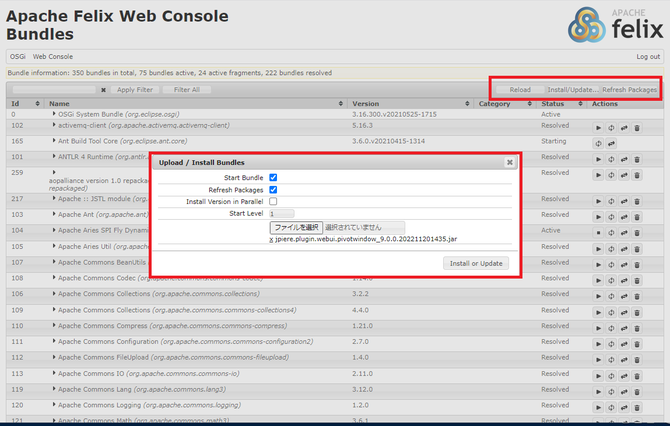Screen dimensions: 670x426
Task: Sort bundles by the Version column
Action: click(410, 103)
